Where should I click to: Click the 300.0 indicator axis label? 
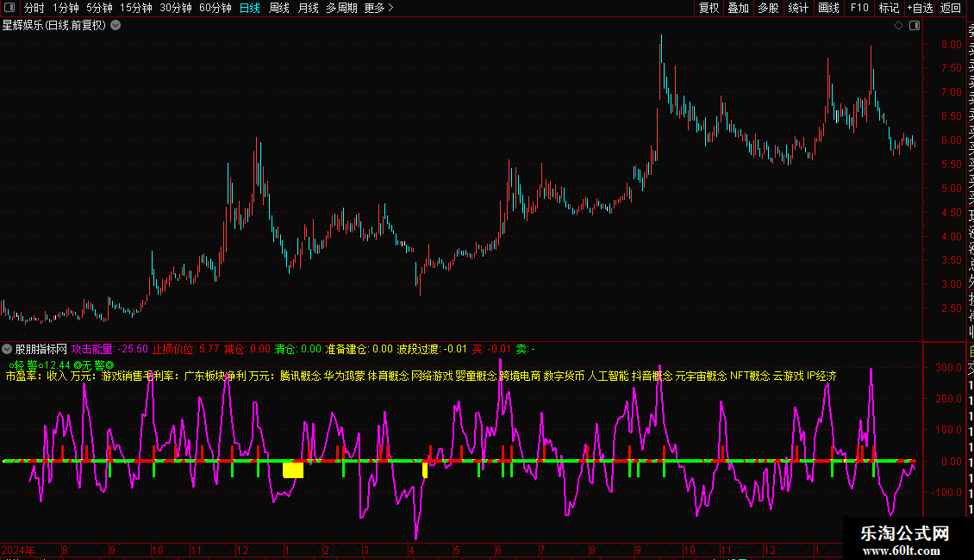coord(948,368)
